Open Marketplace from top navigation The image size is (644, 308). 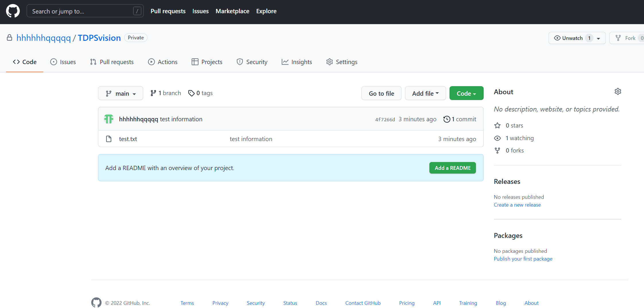tap(232, 11)
